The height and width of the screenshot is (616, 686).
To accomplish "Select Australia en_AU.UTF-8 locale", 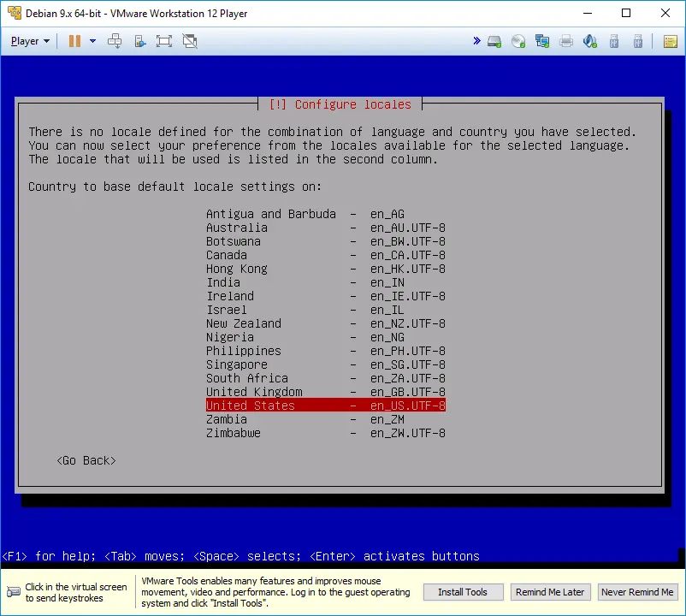I will (x=326, y=228).
